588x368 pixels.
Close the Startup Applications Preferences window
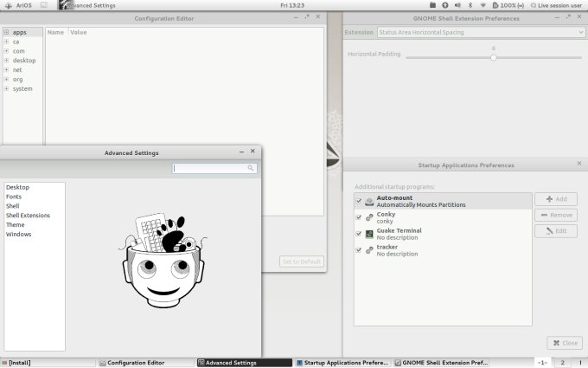coord(579,164)
